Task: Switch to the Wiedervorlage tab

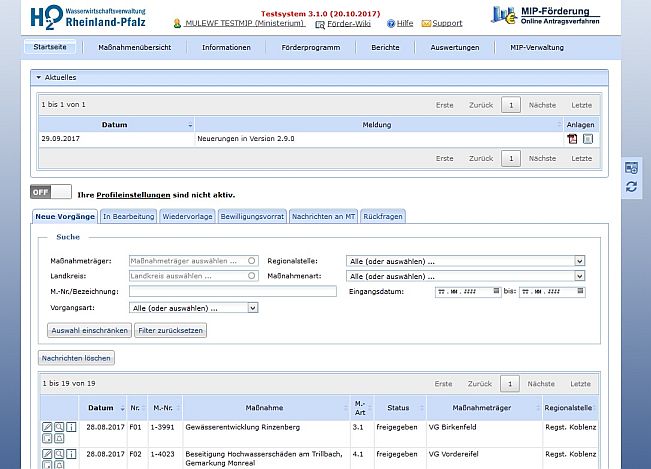Action: tap(187, 217)
